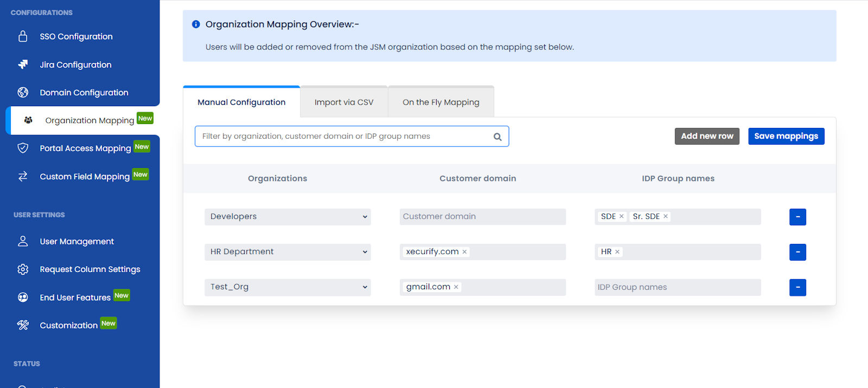The height and width of the screenshot is (388, 868).
Task: Open the HR Department organization dropdown
Action: coord(288,252)
